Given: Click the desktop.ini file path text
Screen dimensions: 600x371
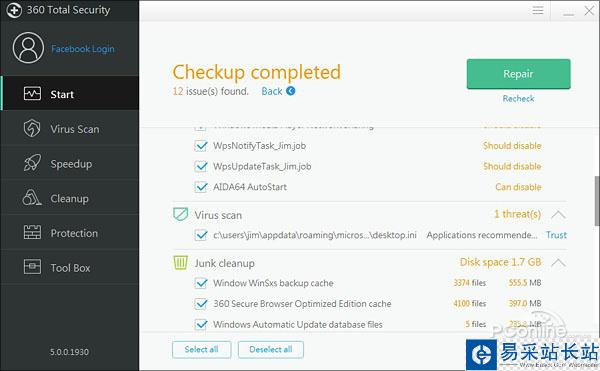Looking at the screenshot, I should coord(315,235).
